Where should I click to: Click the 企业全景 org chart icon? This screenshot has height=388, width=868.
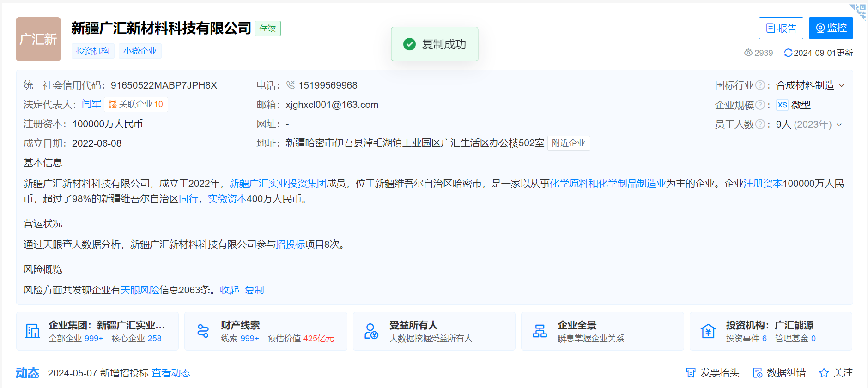click(x=540, y=331)
